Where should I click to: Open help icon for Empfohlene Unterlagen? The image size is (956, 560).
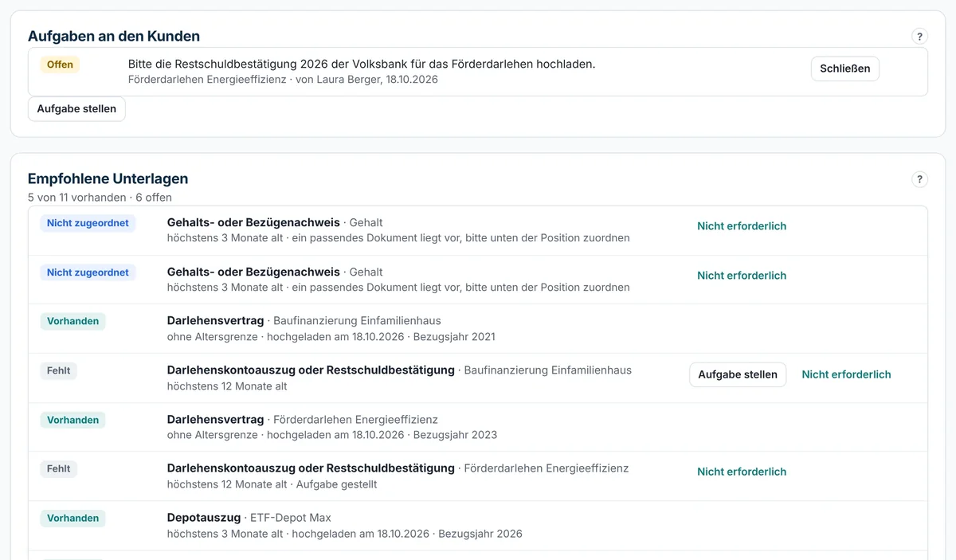pos(919,179)
